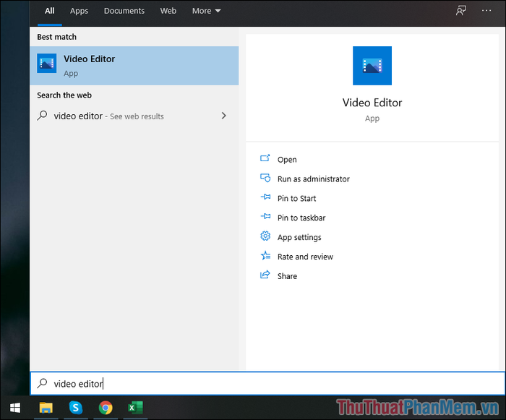The image size is (506, 420).
Task: Click the Video Editor icon in Best match
Action: pos(47,64)
